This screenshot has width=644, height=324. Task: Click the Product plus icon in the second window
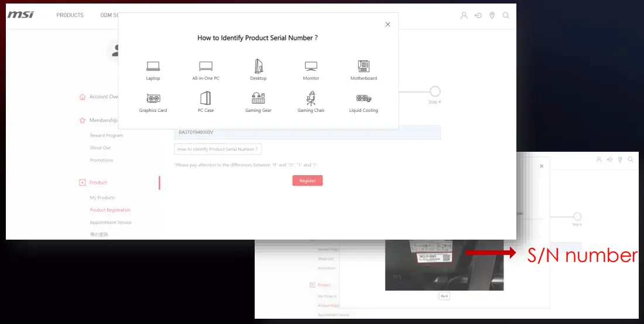point(312,285)
